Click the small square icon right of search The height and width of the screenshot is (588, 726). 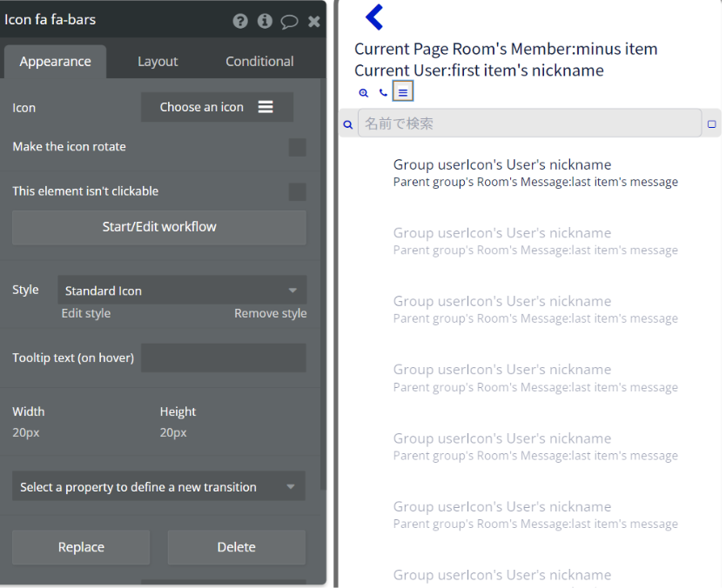(712, 124)
